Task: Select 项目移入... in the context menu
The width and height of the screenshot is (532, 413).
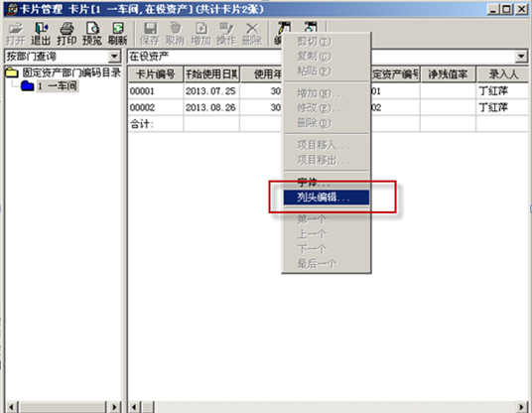Action: pyautogui.click(x=327, y=145)
